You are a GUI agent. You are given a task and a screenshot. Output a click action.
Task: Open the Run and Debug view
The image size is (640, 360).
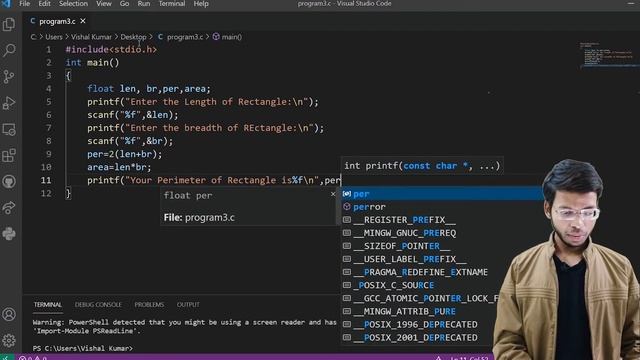[x=9, y=103]
